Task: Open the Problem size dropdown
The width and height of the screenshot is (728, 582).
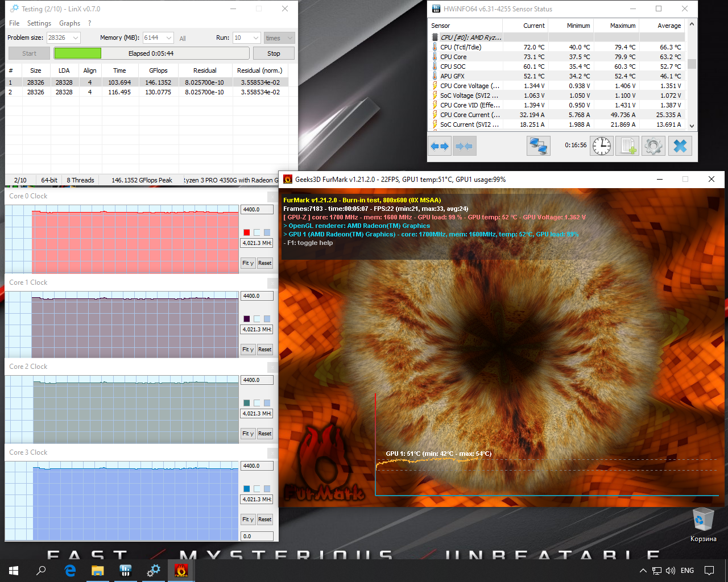Action: 76,38
